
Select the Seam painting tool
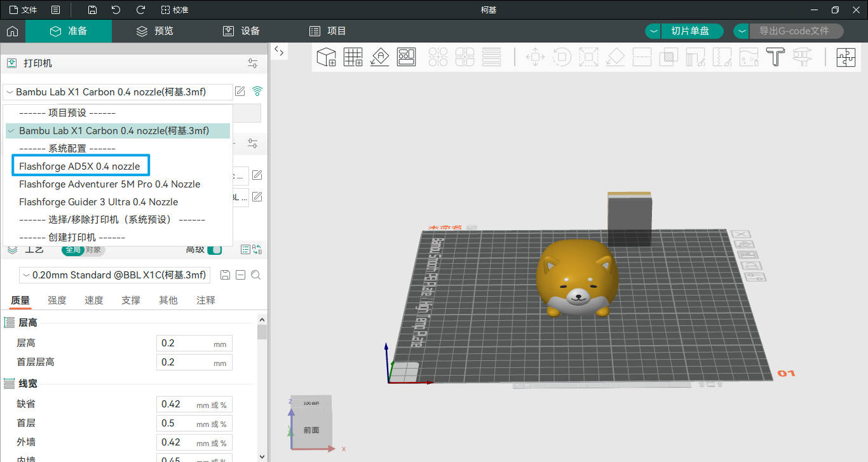click(722, 57)
